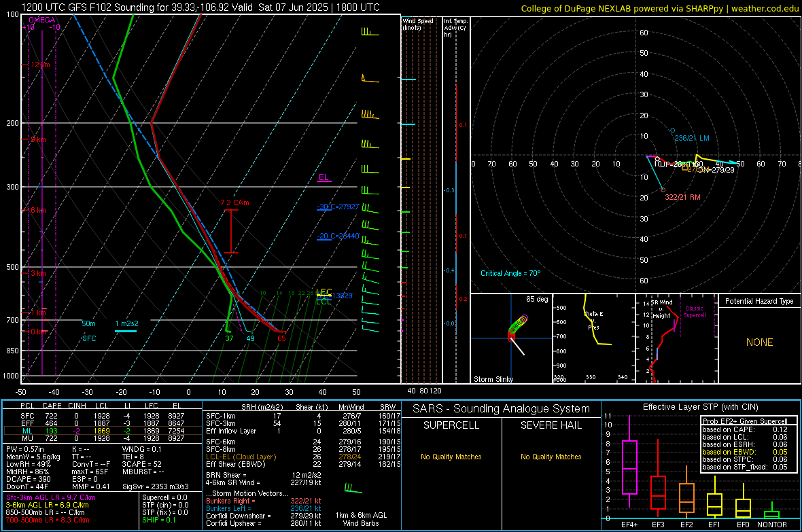Click the 65 deg slinky angle

click(x=537, y=299)
